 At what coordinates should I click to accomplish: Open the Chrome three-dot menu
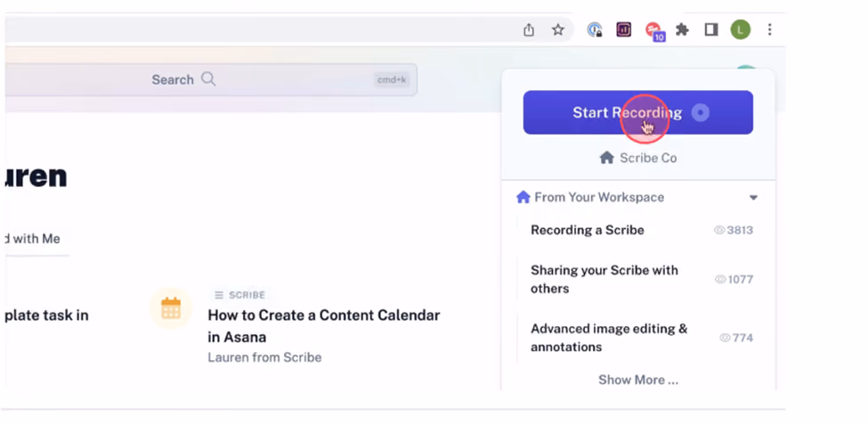(769, 29)
